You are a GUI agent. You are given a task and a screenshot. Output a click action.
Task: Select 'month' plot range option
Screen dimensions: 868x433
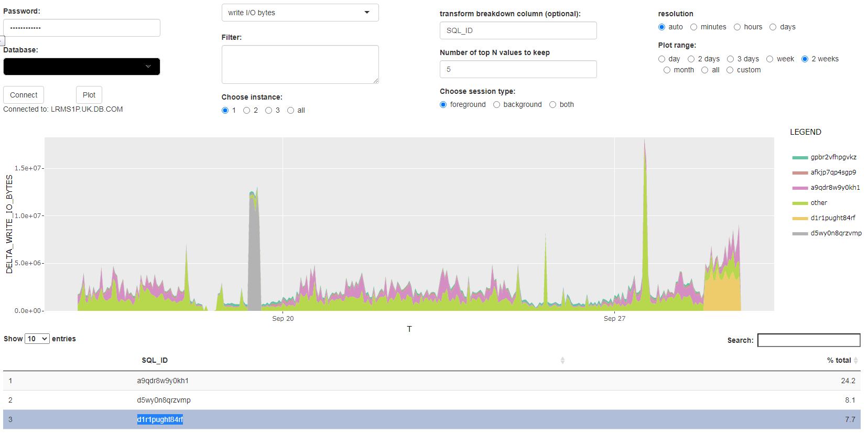coord(667,70)
